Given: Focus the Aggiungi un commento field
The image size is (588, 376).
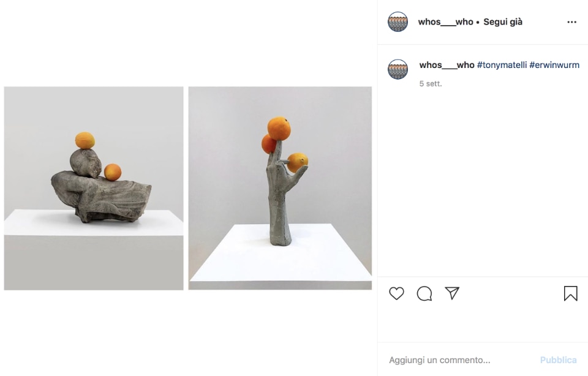Looking at the screenshot, I should [x=460, y=360].
